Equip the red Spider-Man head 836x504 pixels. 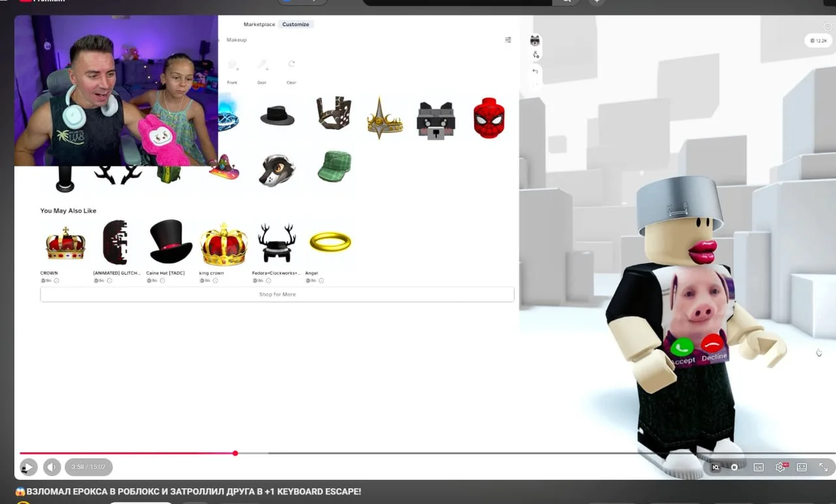tap(489, 118)
